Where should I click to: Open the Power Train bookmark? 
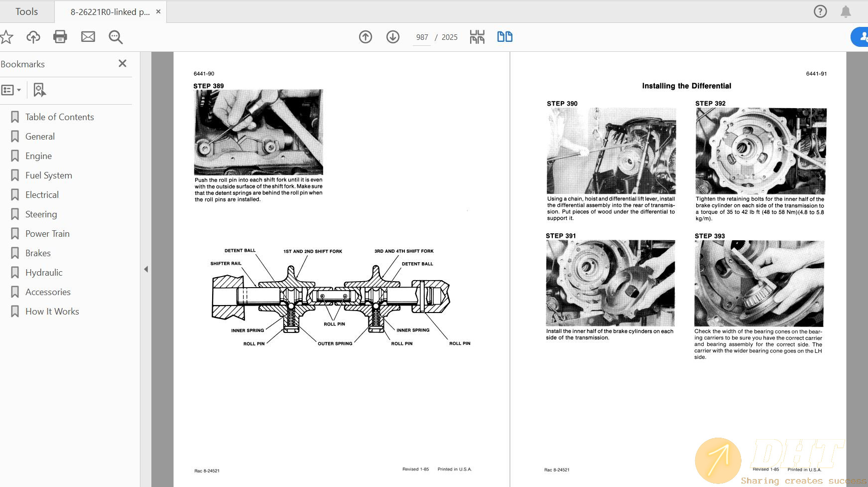pyautogui.click(x=47, y=233)
